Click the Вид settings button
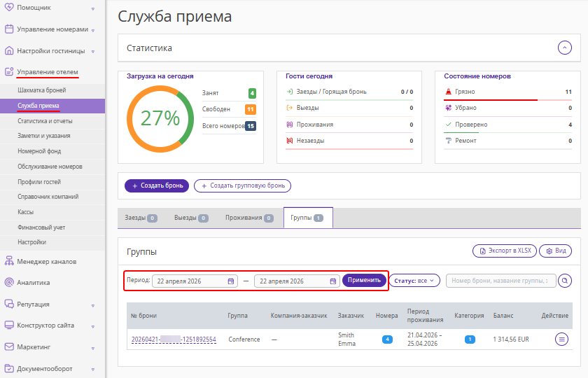The image size is (588, 378). tap(555, 251)
